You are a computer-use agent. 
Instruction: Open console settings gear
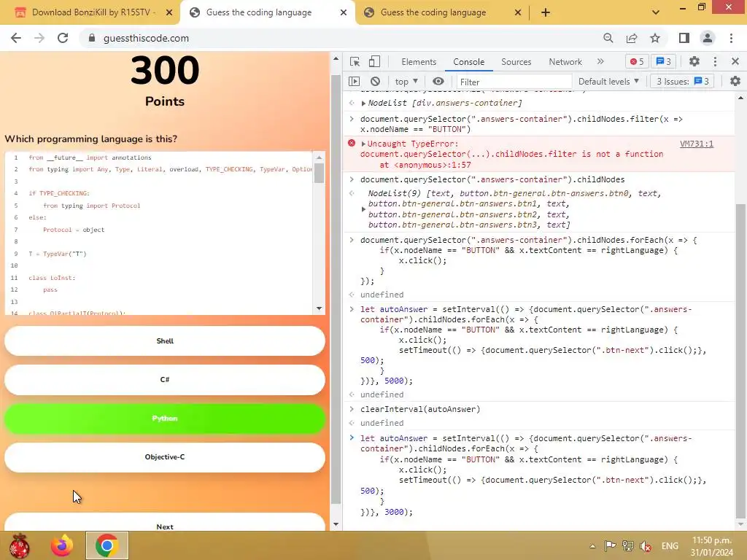[735, 82]
